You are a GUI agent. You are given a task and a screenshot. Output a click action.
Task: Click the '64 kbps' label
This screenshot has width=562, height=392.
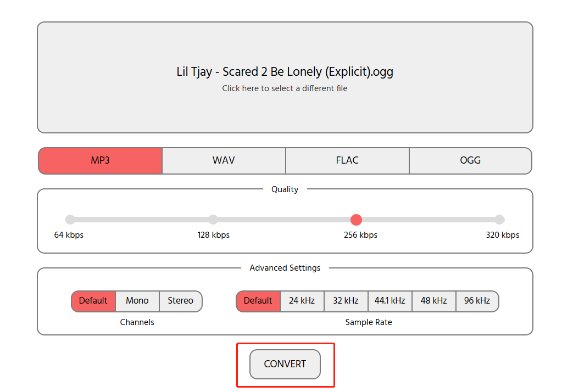tap(69, 235)
